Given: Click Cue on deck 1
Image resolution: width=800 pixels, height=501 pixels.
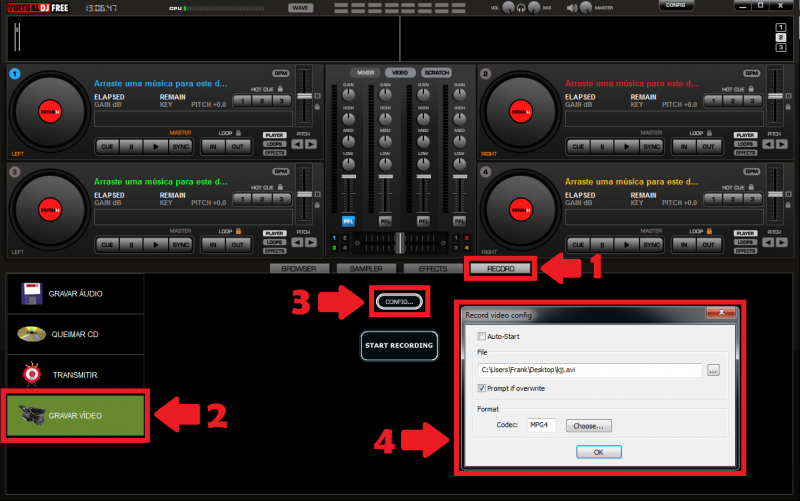Looking at the screenshot, I should [x=107, y=146].
